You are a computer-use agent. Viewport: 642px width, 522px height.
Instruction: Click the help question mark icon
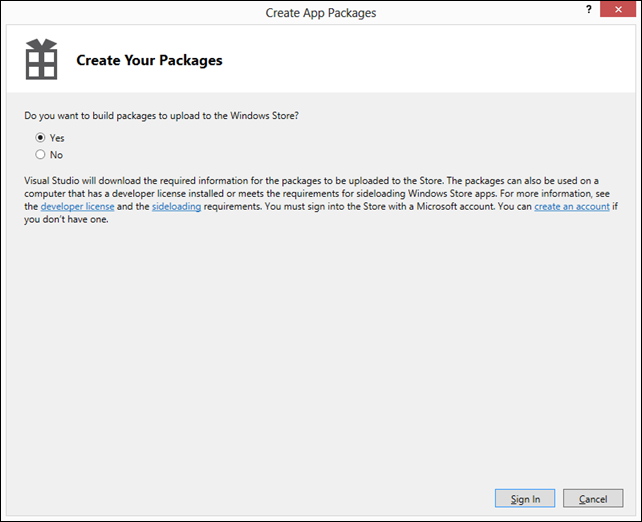point(588,9)
